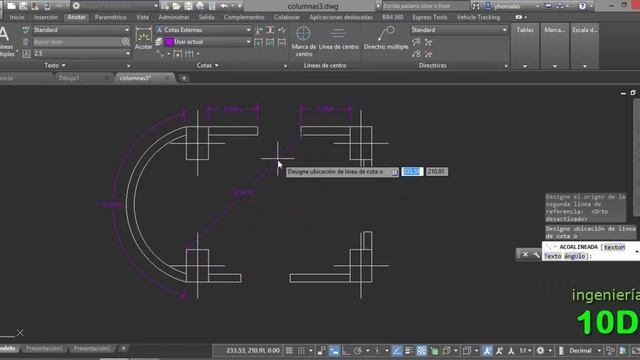The image size is (640, 360).
Task: Choose the Directriz múltiple leader tool
Action: pyautogui.click(x=386, y=39)
